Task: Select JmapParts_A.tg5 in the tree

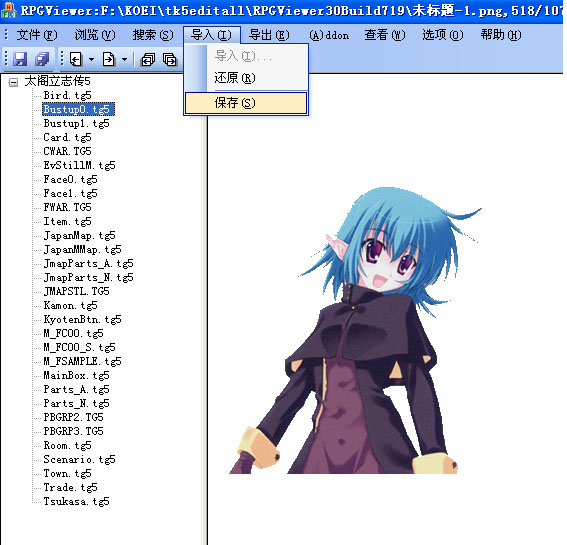Action: click(88, 263)
